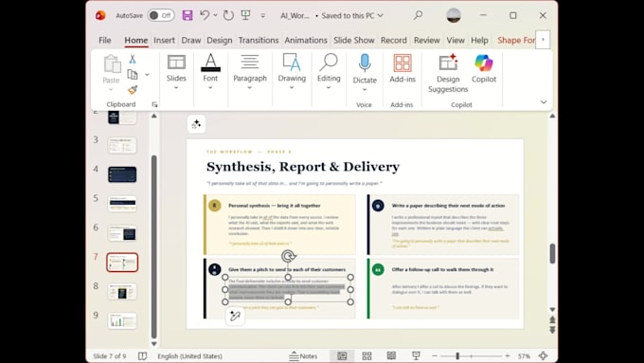Click the Undo arrow icon
Image resolution: width=644 pixels, height=363 pixels.
pos(205,15)
